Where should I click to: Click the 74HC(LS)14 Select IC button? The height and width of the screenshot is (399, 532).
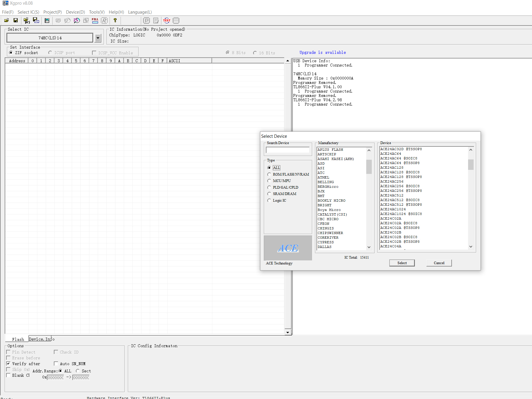pyautogui.click(x=50, y=38)
